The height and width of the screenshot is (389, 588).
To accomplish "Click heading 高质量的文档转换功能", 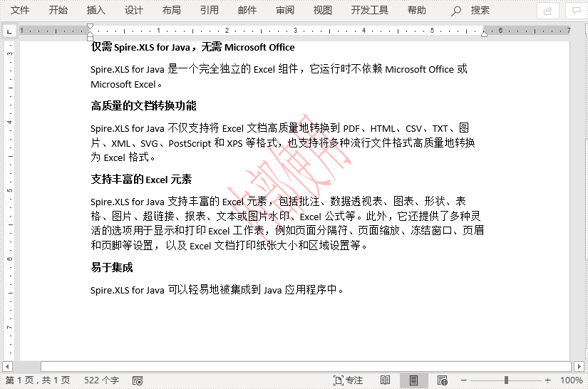I will [144, 106].
